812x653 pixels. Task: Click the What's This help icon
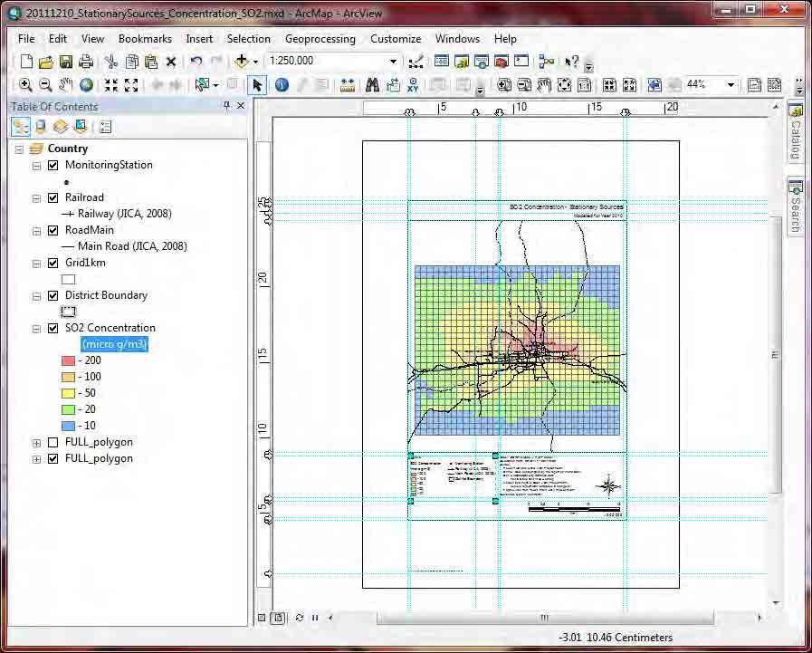point(571,62)
